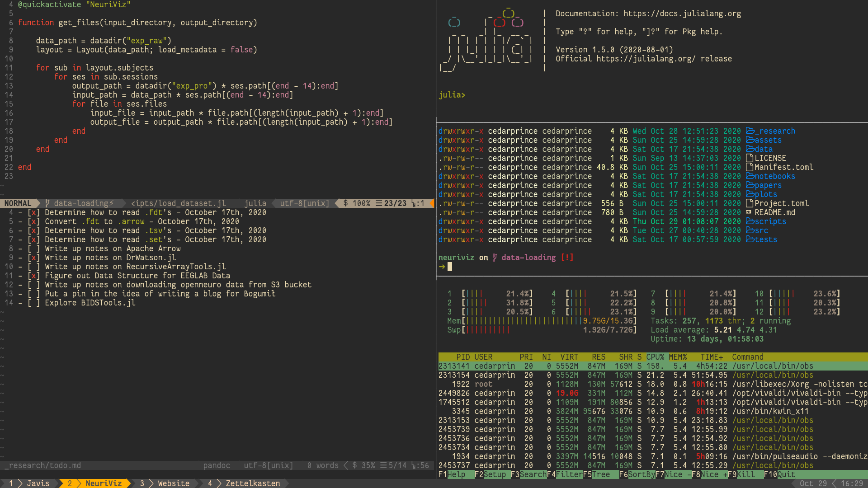Click the _research folder icon
868x488 pixels.
(750, 131)
